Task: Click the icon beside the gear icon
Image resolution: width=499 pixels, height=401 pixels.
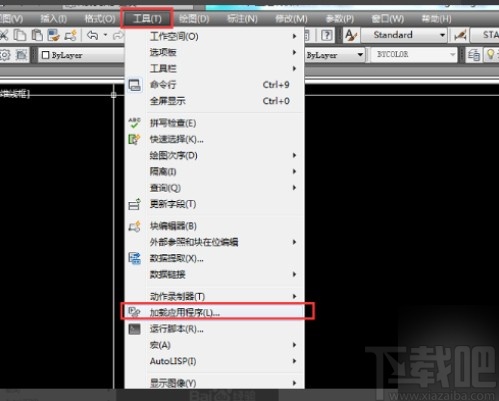Action: (21, 55)
